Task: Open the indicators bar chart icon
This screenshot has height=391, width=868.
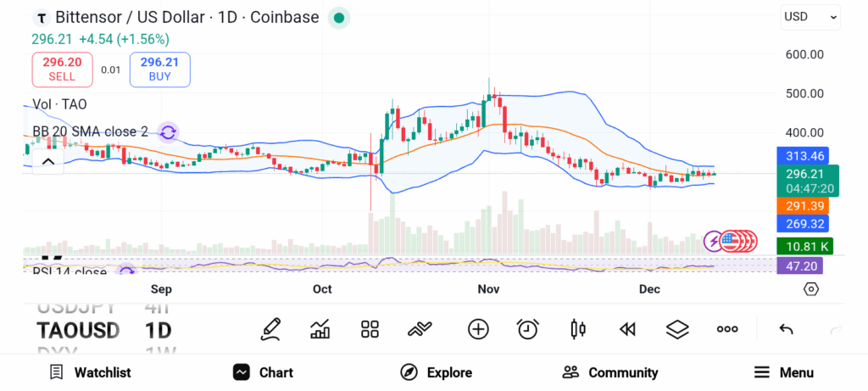Action: coord(320,329)
